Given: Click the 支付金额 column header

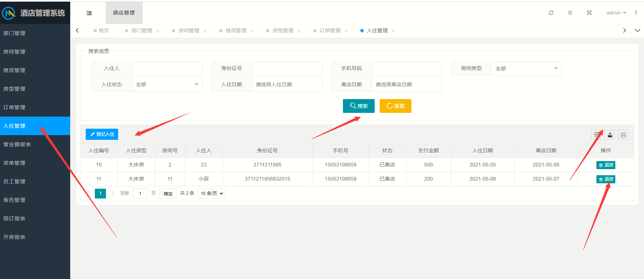Looking at the screenshot, I should (428, 151).
